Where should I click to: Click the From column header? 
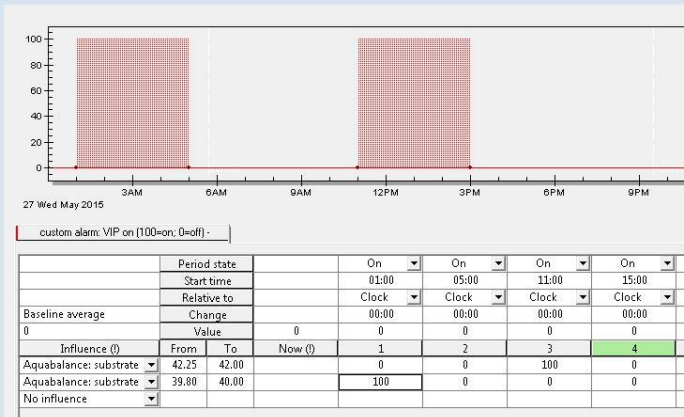click(x=183, y=349)
